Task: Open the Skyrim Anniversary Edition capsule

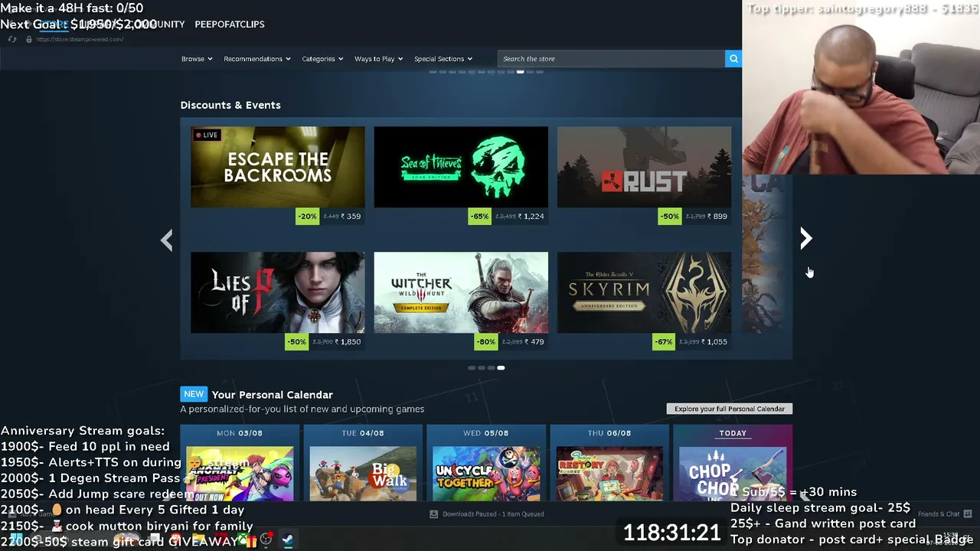Action: [644, 292]
